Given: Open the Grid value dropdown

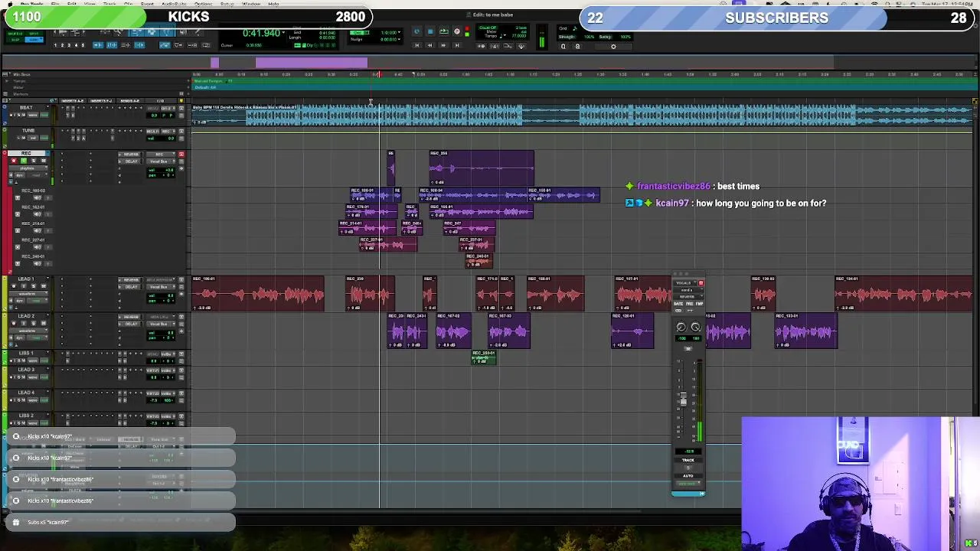Looking at the screenshot, I should (x=400, y=32).
